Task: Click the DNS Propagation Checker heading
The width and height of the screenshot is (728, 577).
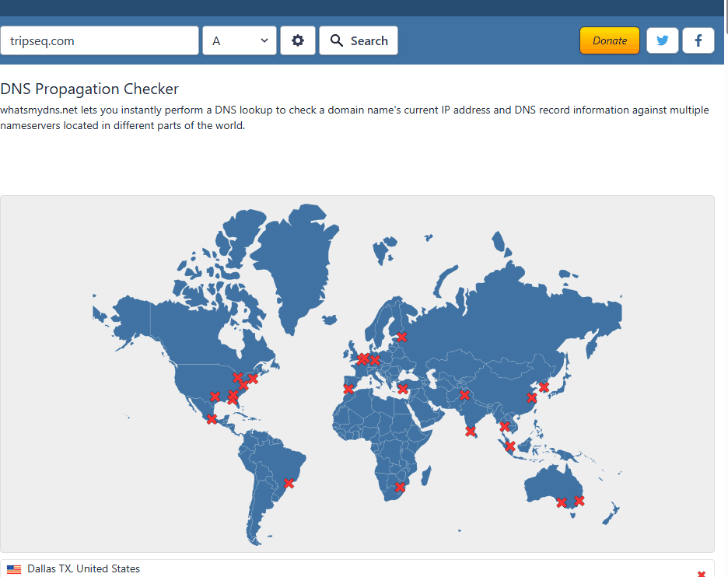Action: [89, 89]
